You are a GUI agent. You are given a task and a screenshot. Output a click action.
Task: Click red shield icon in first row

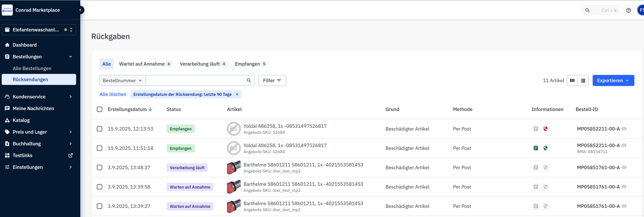pyautogui.click(x=546, y=129)
